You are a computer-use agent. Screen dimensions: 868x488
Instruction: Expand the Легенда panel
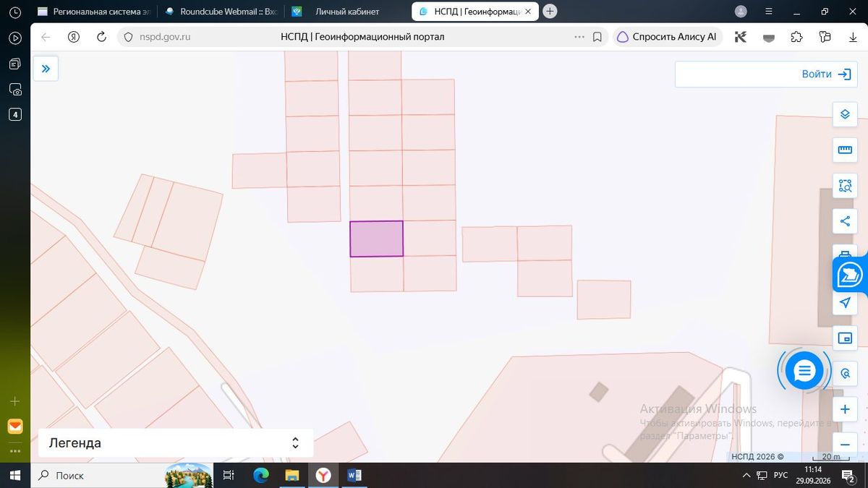click(x=176, y=443)
